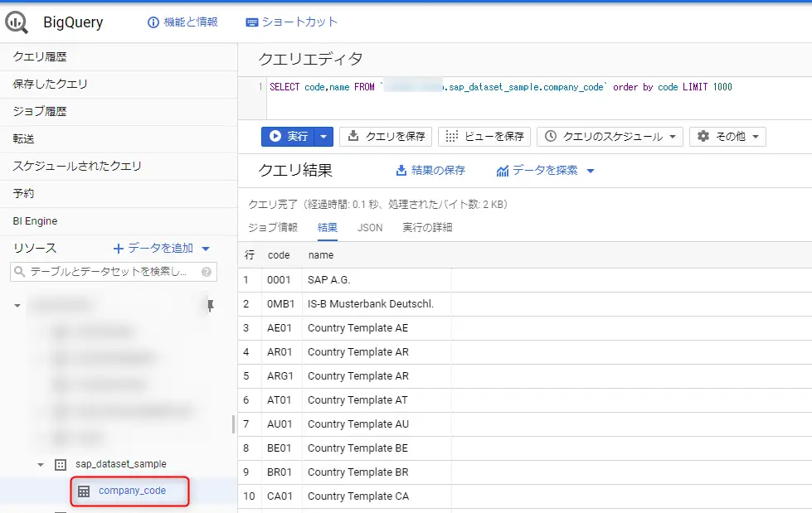Select the cell with code AU01

[282, 424]
